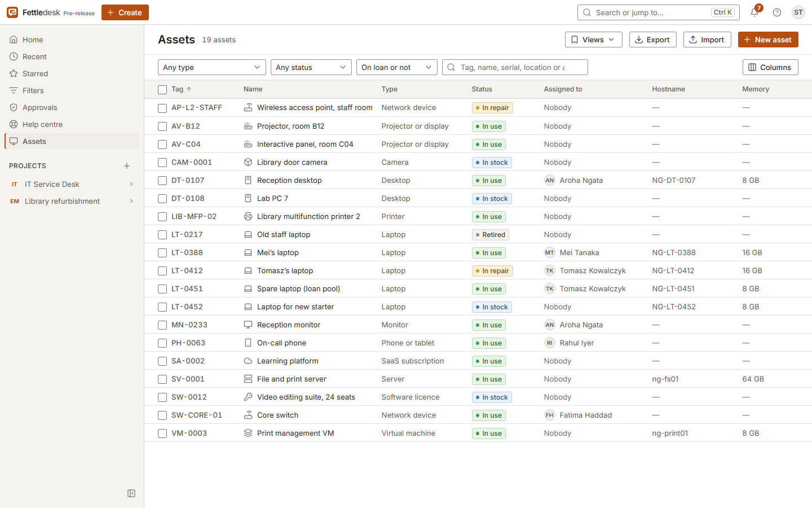This screenshot has height=508, width=812.
Task: Toggle the select-all checkbox in header
Action: (162, 90)
